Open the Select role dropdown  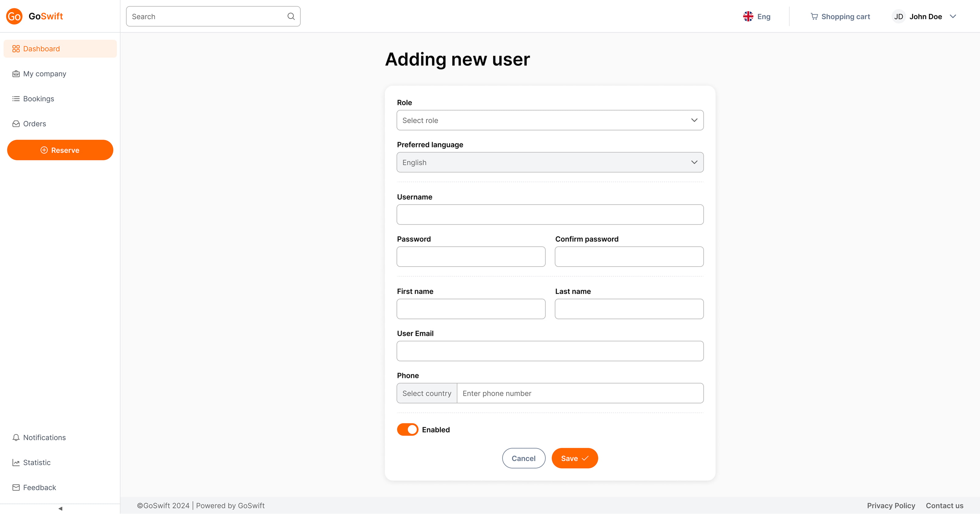pyautogui.click(x=550, y=120)
